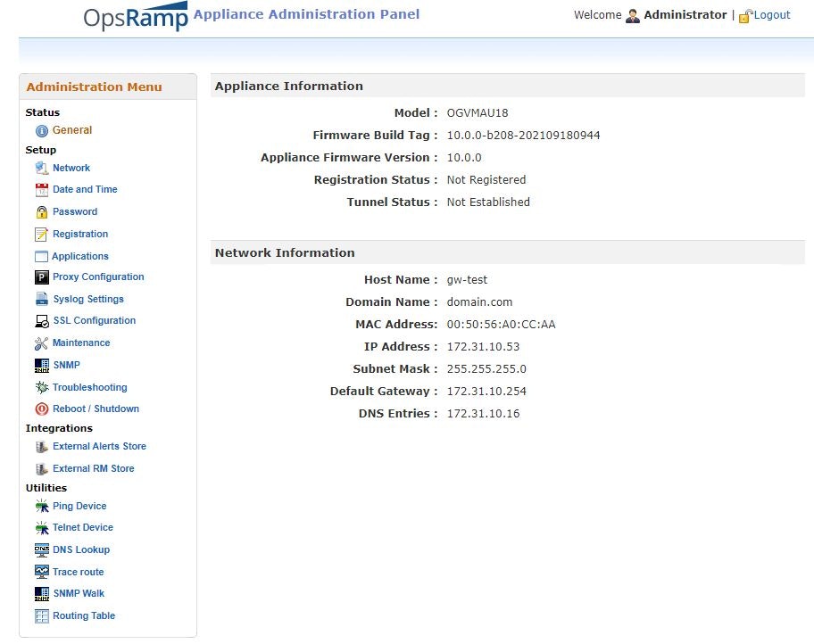This screenshot has width=814, height=644.
Task: Click the Telnet Device icon
Action: point(42,528)
